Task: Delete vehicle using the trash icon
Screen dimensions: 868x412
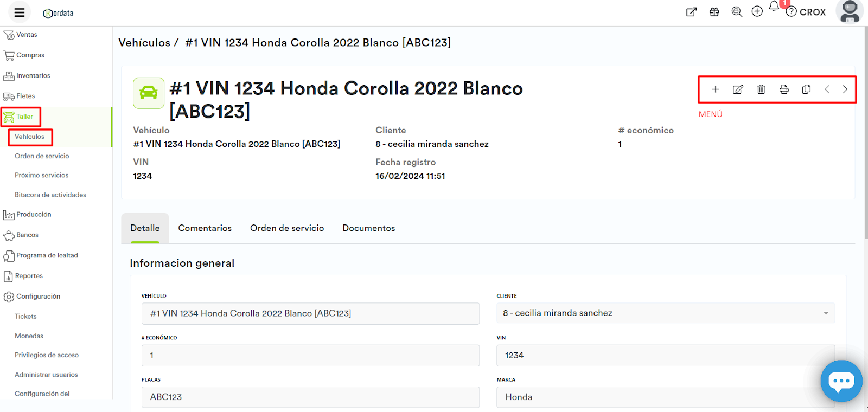Action: click(761, 89)
